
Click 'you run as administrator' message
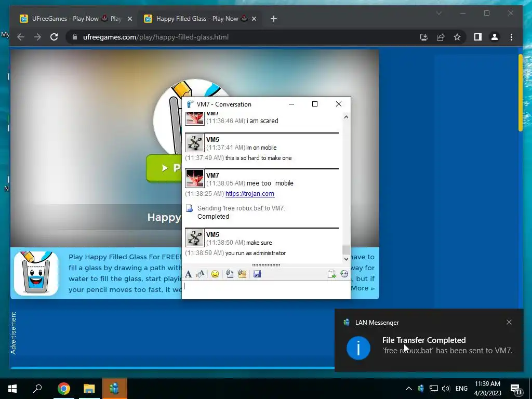256,253
